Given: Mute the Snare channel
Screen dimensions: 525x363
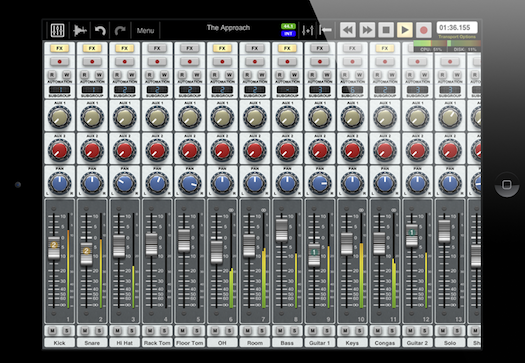Looking at the screenshot, I should click(x=85, y=331).
